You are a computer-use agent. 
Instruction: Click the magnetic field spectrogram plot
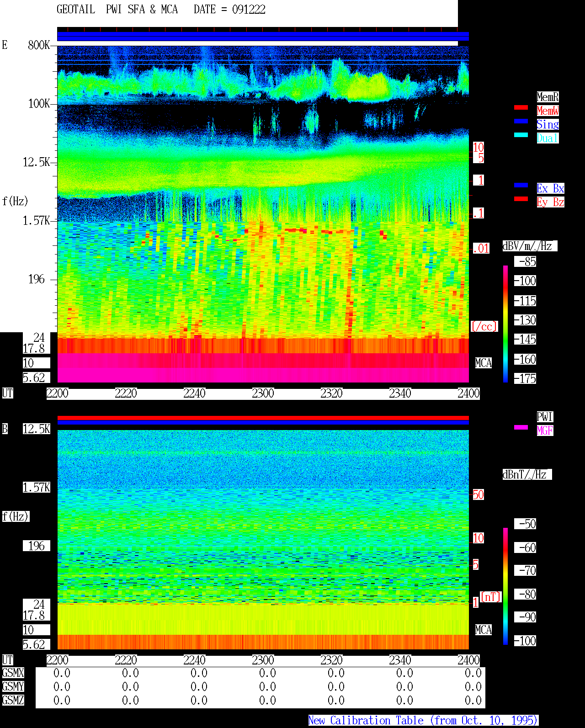263,540
